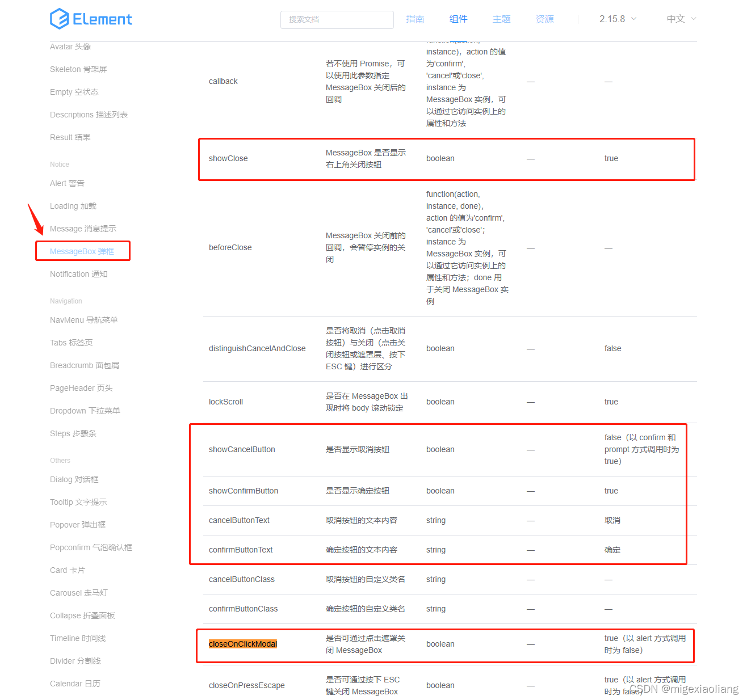The image size is (747, 700).
Task: Open Loading 加载 component page
Action: click(x=73, y=206)
